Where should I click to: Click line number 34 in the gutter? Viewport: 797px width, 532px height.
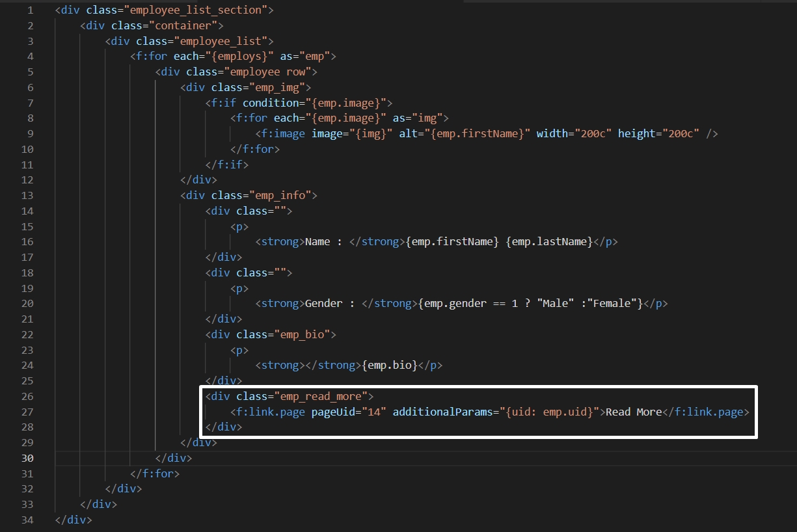pos(27,520)
